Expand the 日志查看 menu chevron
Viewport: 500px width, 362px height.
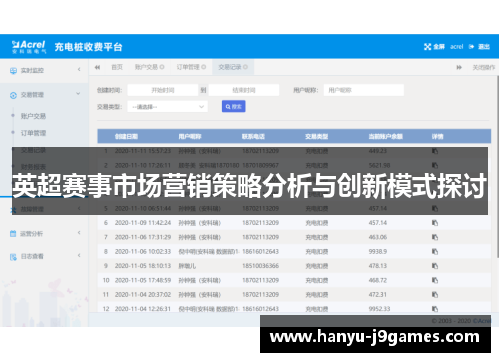pyautogui.click(x=79, y=255)
